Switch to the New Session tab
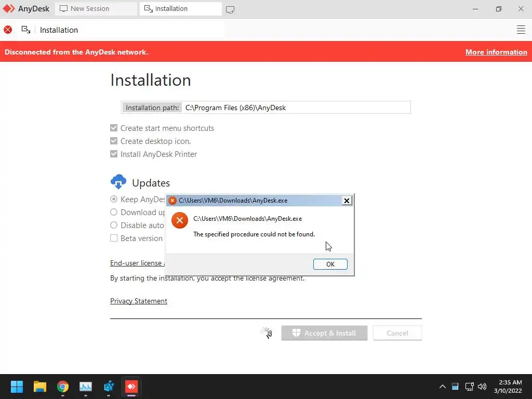This screenshot has height=399, width=532. click(96, 8)
